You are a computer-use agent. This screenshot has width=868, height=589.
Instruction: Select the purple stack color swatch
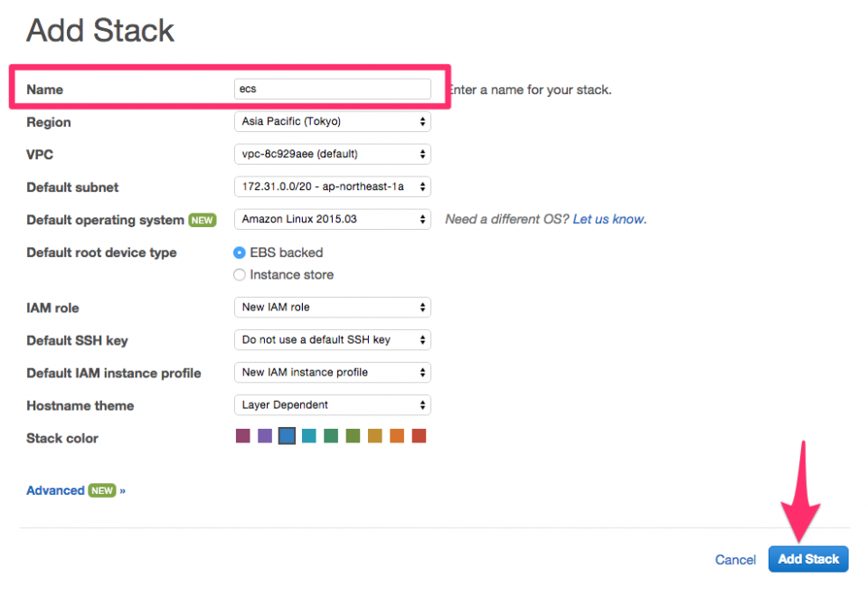coord(265,435)
